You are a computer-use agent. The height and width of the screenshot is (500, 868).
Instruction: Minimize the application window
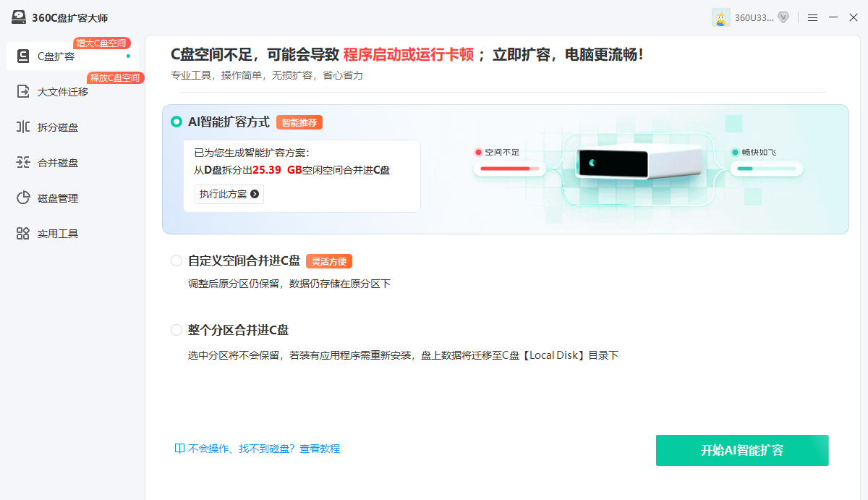pyautogui.click(x=833, y=17)
